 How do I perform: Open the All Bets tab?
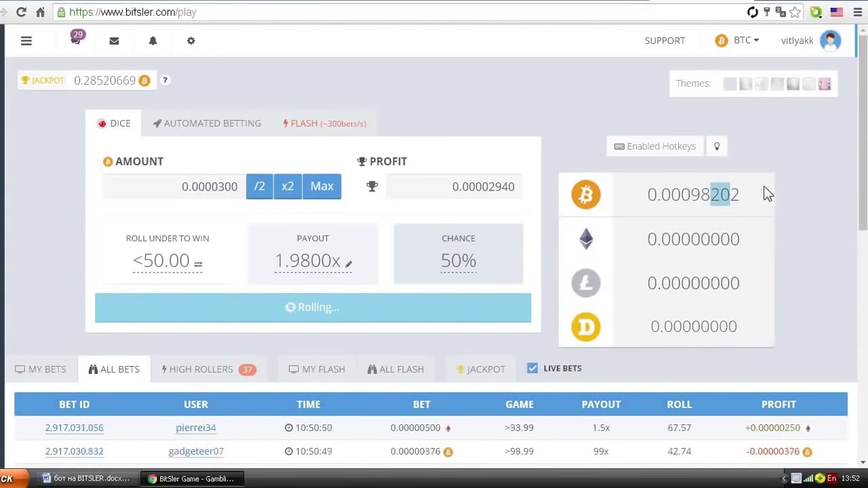click(x=114, y=369)
